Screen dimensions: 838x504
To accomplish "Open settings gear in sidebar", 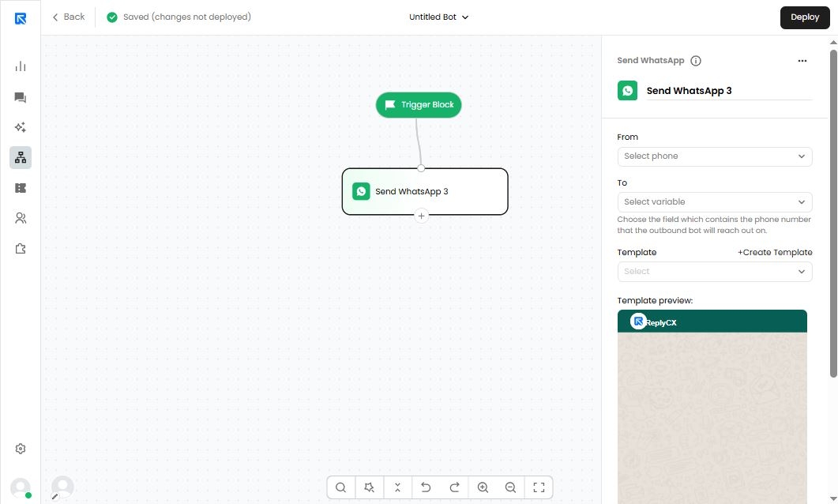I will point(21,449).
